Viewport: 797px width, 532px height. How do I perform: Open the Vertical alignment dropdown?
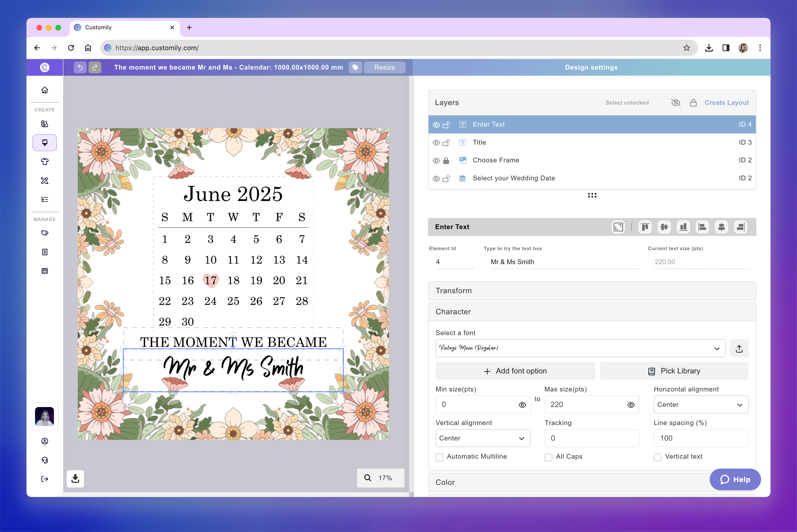(483, 438)
